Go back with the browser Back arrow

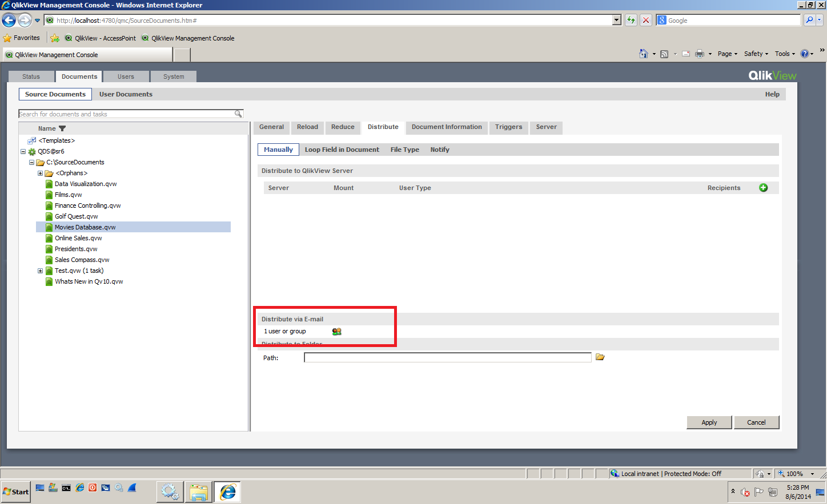tap(9, 21)
